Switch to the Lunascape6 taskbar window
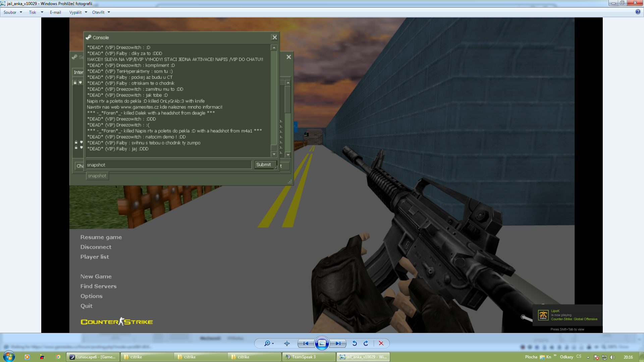644x362 pixels. [93, 357]
